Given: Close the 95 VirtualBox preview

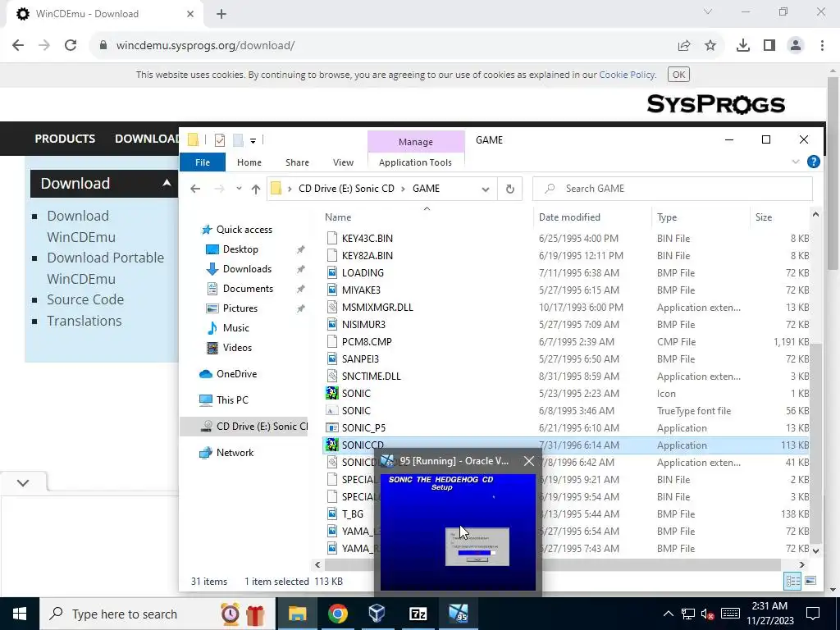Looking at the screenshot, I should (529, 461).
